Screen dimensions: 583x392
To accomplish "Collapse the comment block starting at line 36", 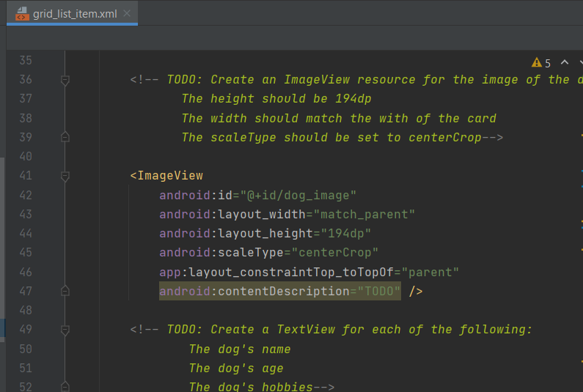I will [65, 80].
